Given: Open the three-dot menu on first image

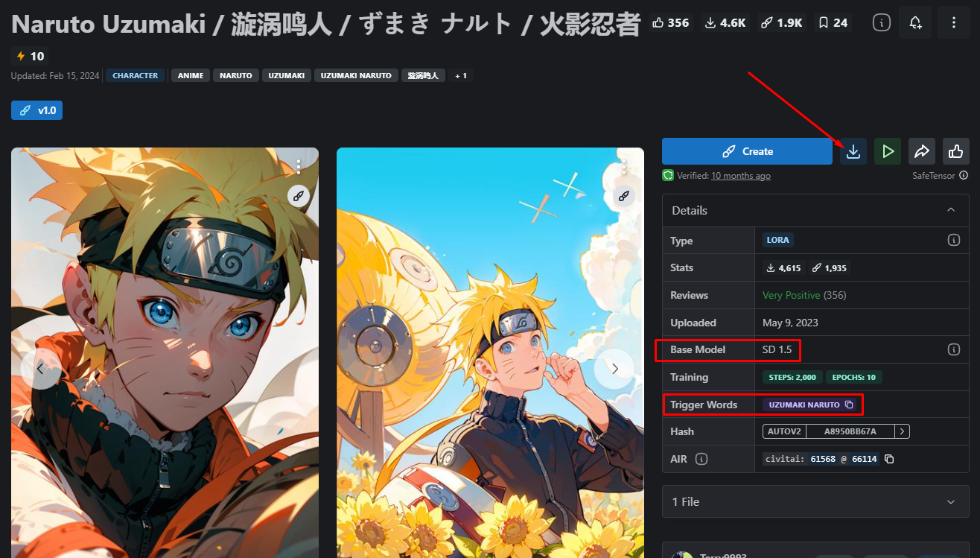Looking at the screenshot, I should 299,165.
